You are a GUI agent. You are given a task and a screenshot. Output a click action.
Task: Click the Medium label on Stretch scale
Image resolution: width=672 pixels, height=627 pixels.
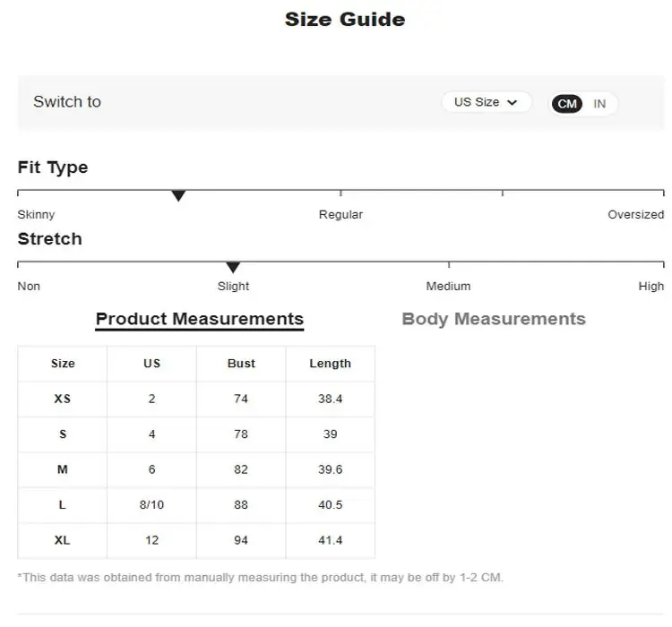tap(448, 286)
